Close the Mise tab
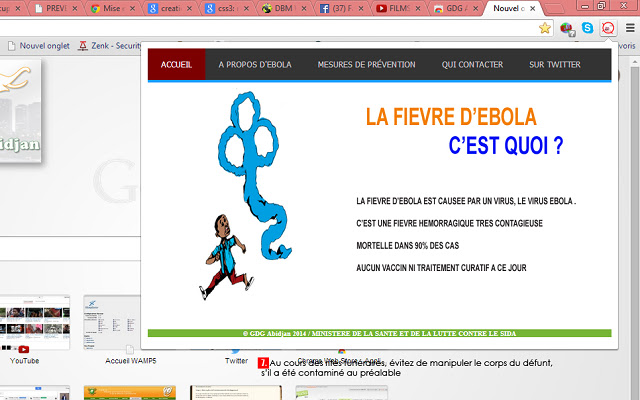The width and height of the screenshot is (640, 400). tap(132, 8)
